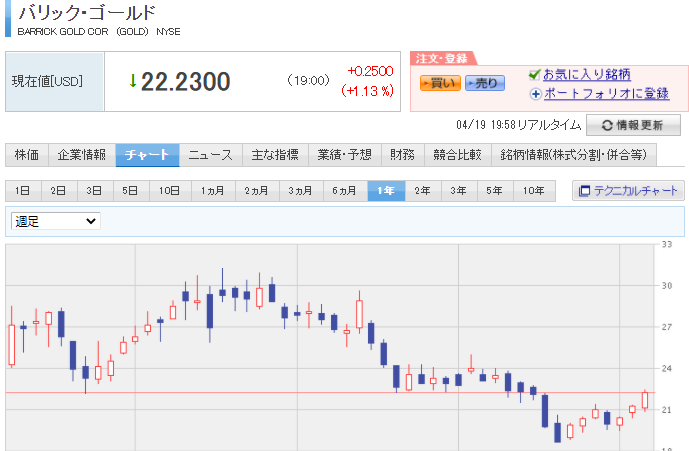The image size is (689, 451).
Task: Click the (+1.13 %) percent change
Action: click(367, 91)
